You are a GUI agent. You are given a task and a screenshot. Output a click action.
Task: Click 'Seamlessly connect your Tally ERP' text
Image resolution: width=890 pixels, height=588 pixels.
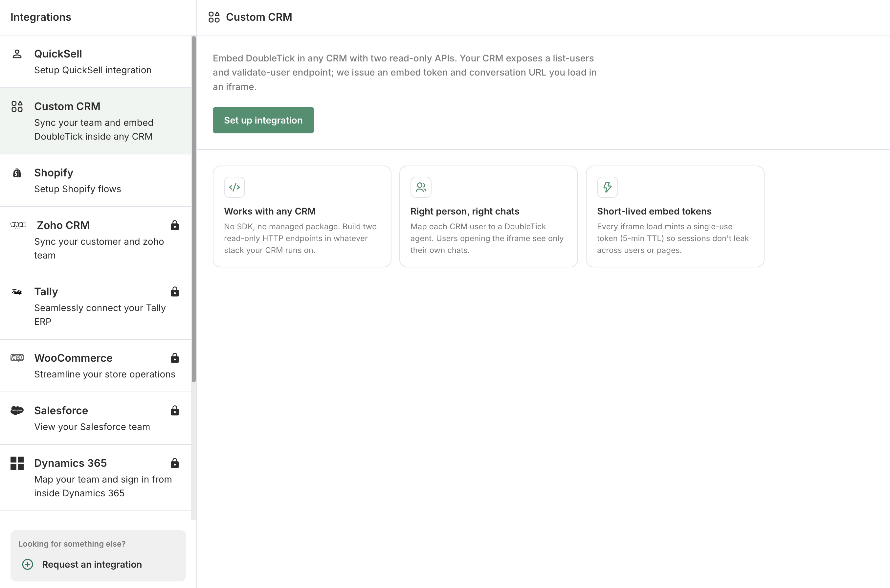pos(100,315)
